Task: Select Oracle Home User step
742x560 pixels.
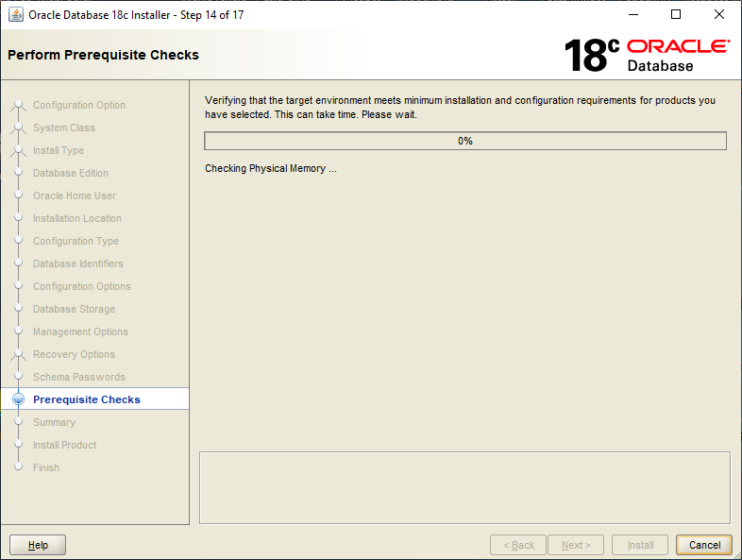Action: pos(75,196)
